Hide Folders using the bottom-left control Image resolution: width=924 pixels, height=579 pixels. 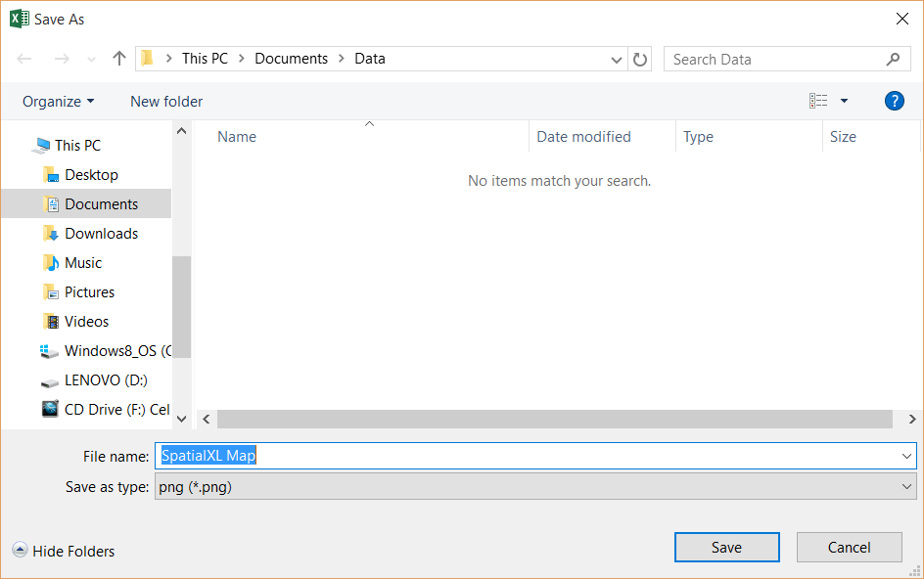tap(63, 551)
